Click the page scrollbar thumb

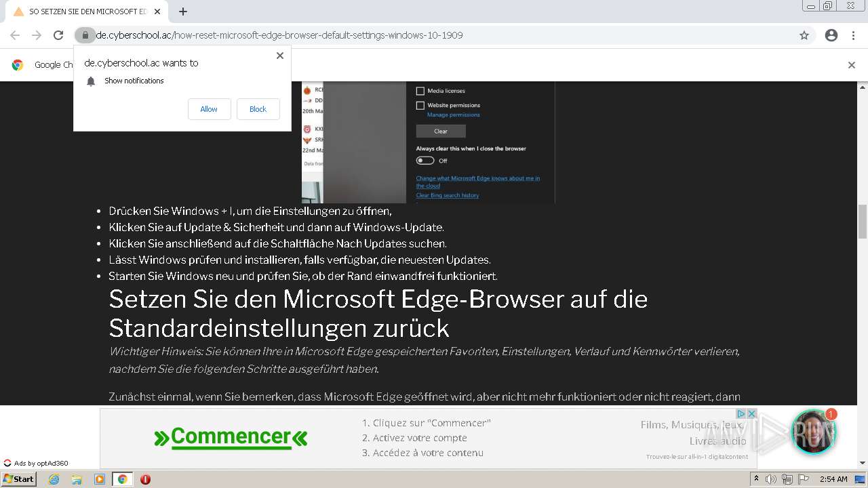(863, 221)
